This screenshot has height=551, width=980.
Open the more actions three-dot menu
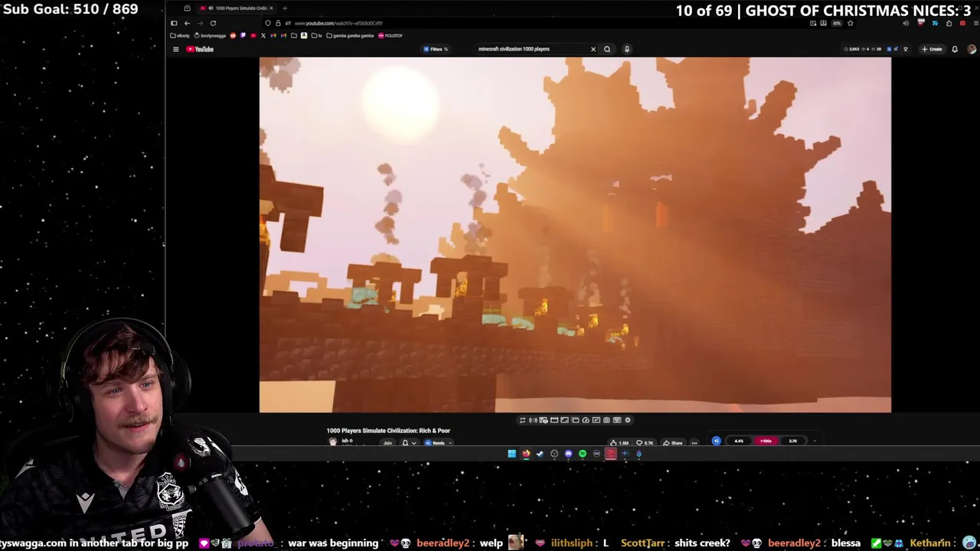pyautogui.click(x=694, y=443)
